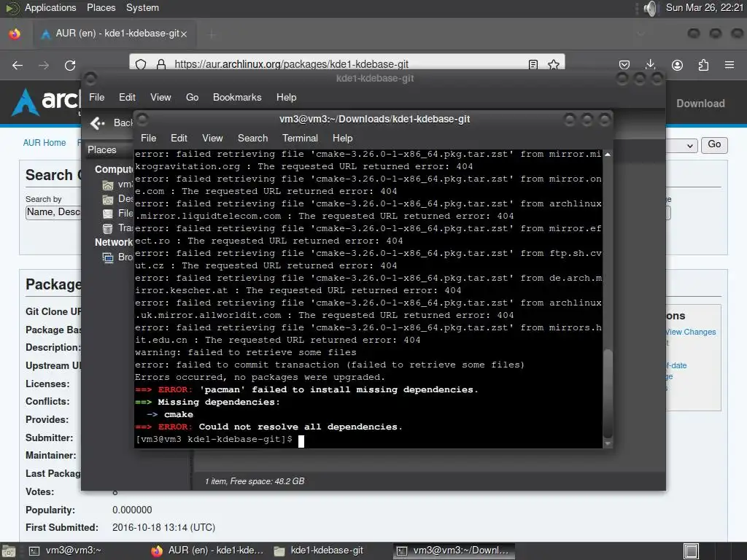Viewport: 747px width, 560px height.
Task: Switch to AUR Firefox taskbar entry
Action: tap(208, 551)
